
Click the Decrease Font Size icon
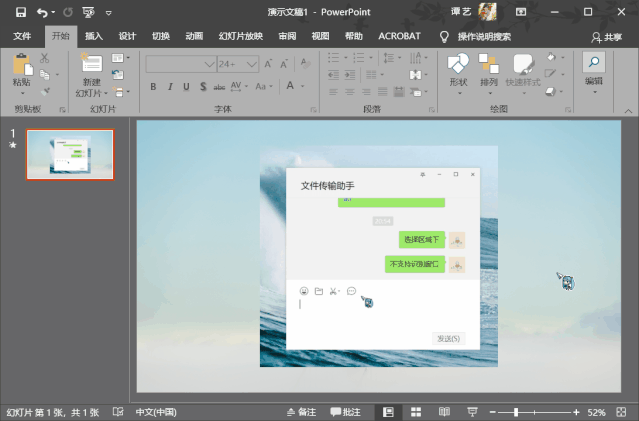[284, 64]
